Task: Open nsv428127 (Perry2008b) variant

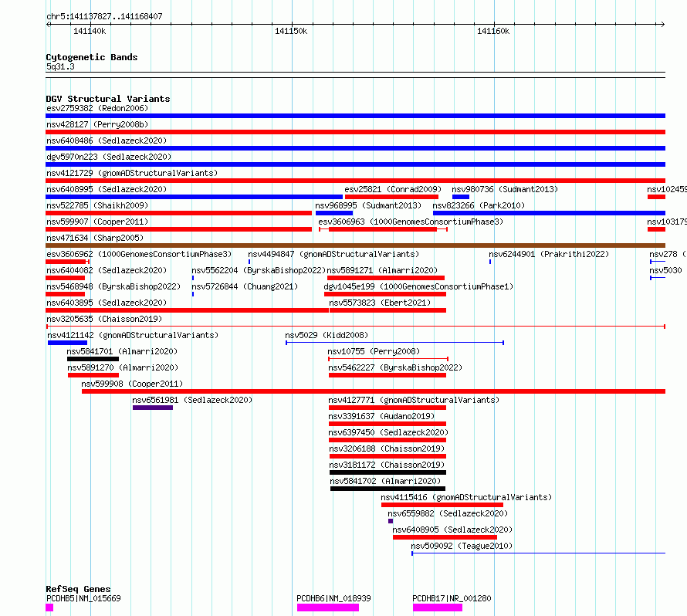Action: click(x=97, y=124)
